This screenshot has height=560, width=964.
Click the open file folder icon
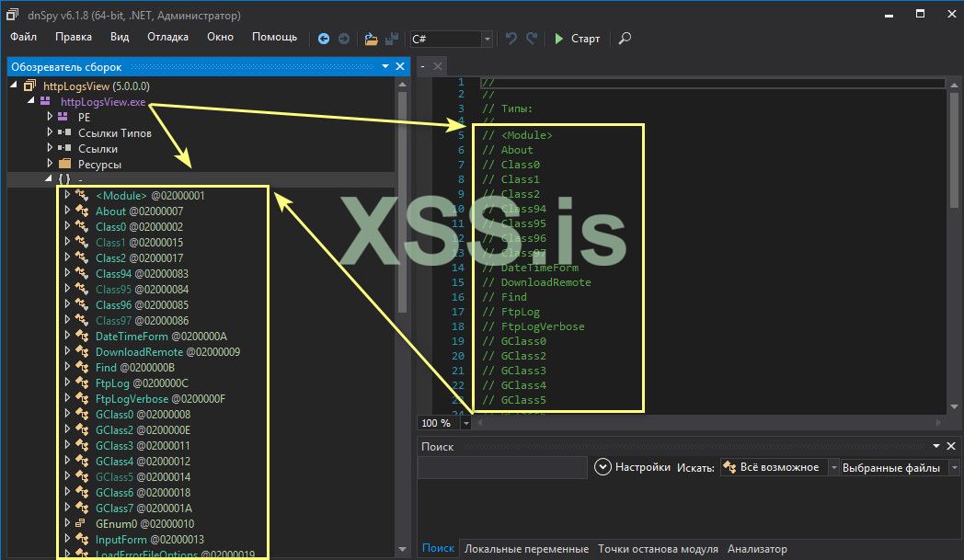pyautogui.click(x=371, y=39)
